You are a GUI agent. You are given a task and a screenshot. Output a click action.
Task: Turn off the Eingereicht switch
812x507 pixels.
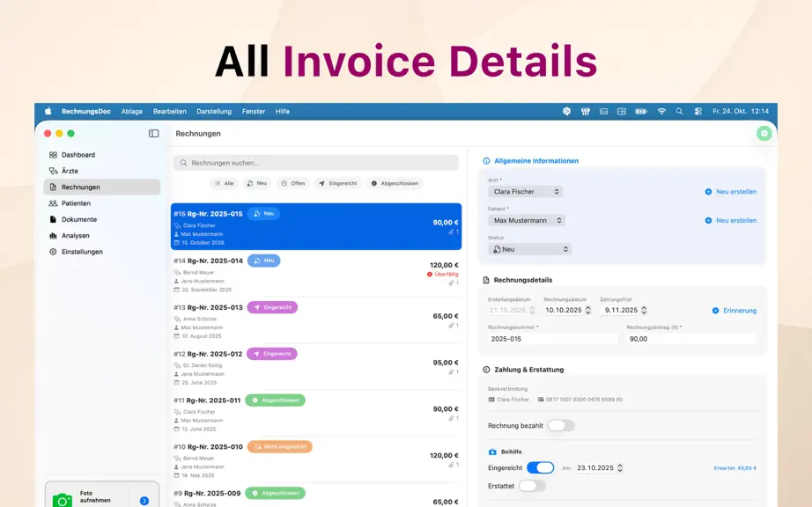tap(540, 467)
